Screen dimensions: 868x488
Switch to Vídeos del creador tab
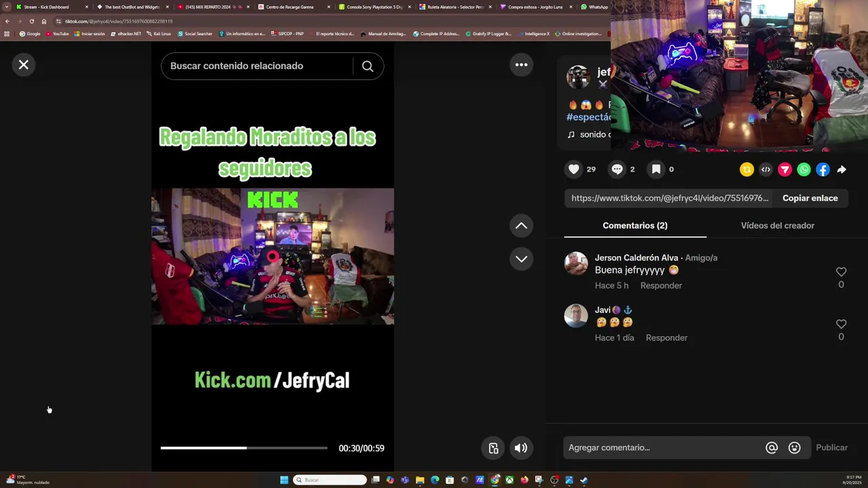point(777,226)
